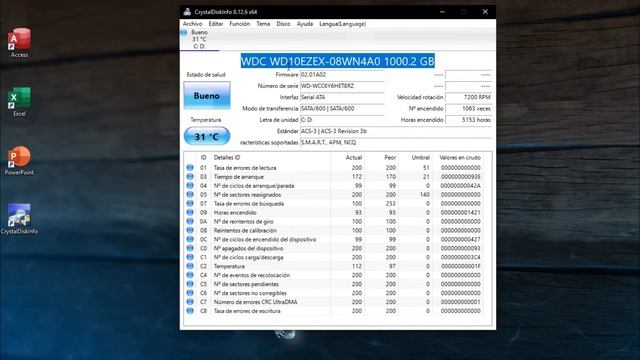
Task: Click status icon for Nº de ciclos de arranque/parada
Action: click(190, 185)
